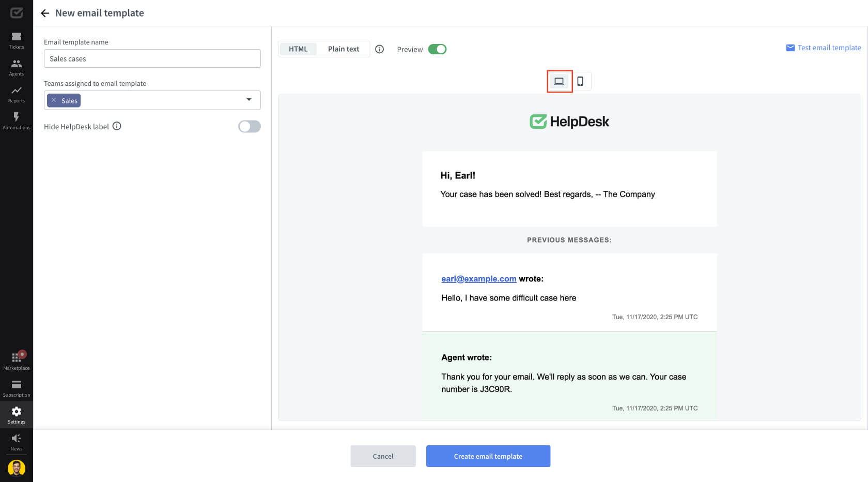The image size is (868, 482).
Task: Open Tickets in the sidebar
Action: pyautogui.click(x=17, y=40)
